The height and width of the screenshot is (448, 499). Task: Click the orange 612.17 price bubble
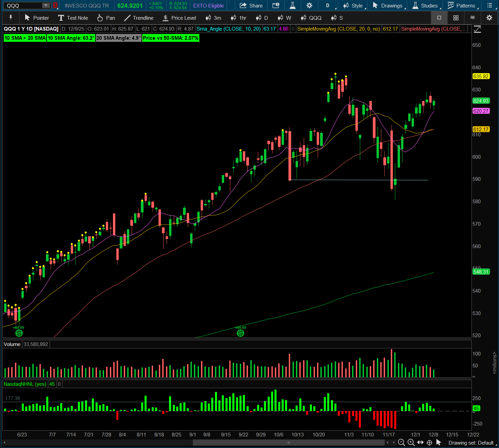481,130
